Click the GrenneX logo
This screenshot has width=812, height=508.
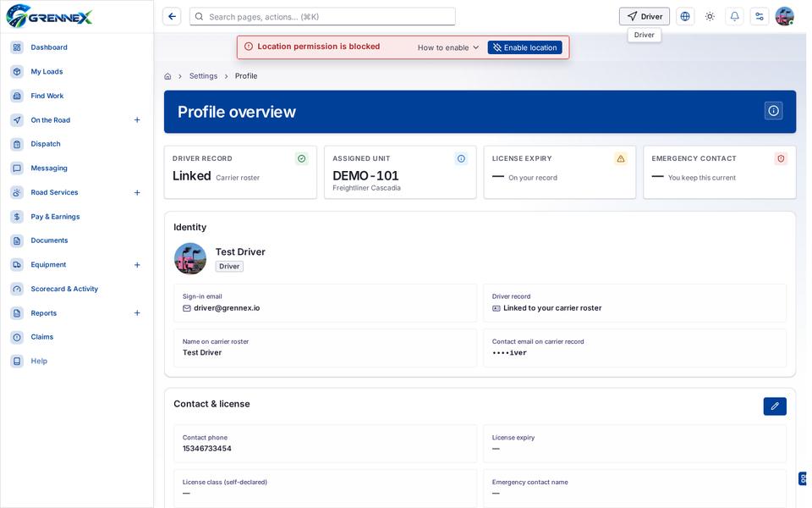coord(49,16)
